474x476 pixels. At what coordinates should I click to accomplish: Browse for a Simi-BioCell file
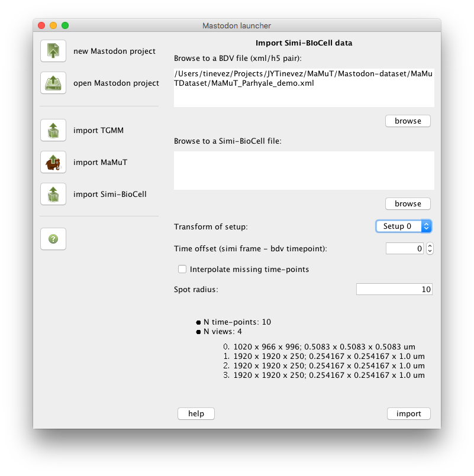point(408,203)
